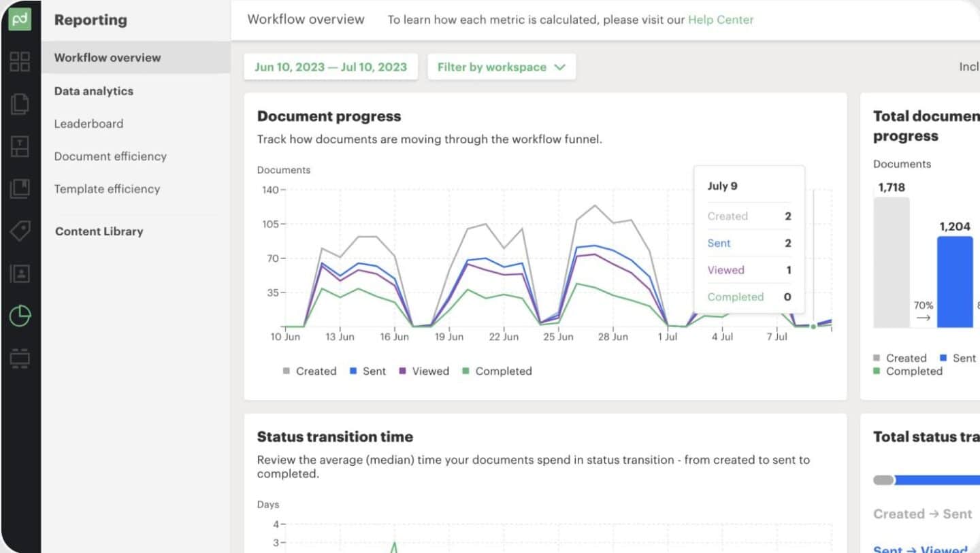The height and width of the screenshot is (553, 980).
Task: Open the Filter by workspace dropdown
Action: pos(502,66)
